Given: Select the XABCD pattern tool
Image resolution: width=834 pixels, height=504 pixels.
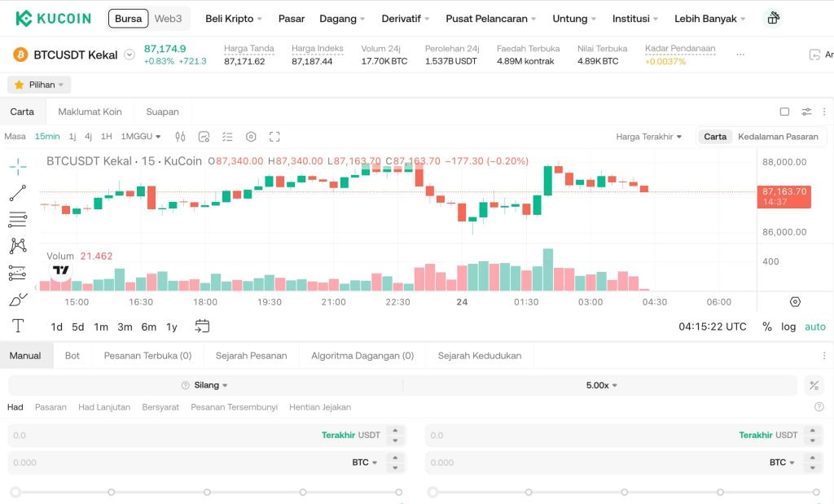Looking at the screenshot, I should [16, 246].
